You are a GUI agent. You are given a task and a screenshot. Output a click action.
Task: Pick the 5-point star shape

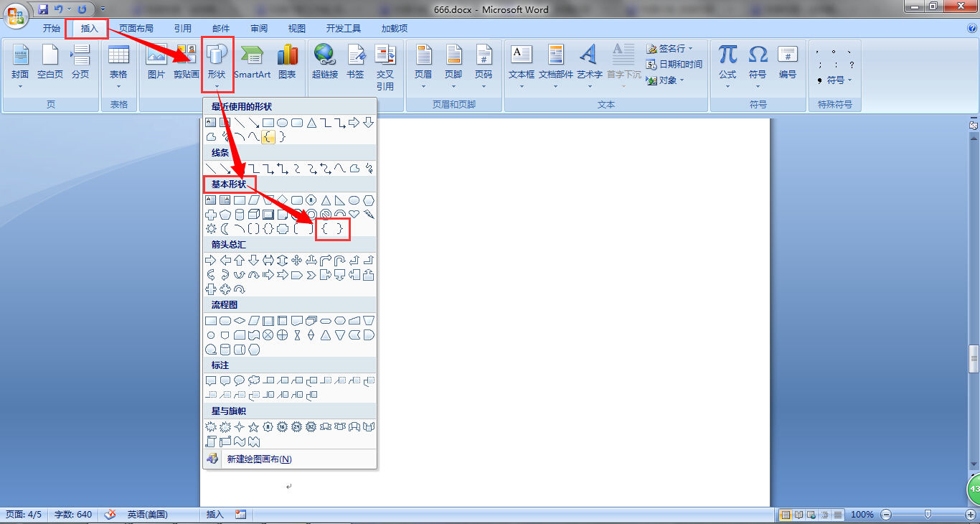point(254,427)
